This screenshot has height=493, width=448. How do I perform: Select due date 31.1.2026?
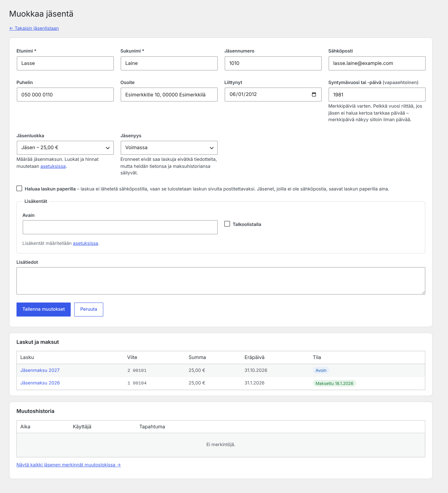[254, 383]
